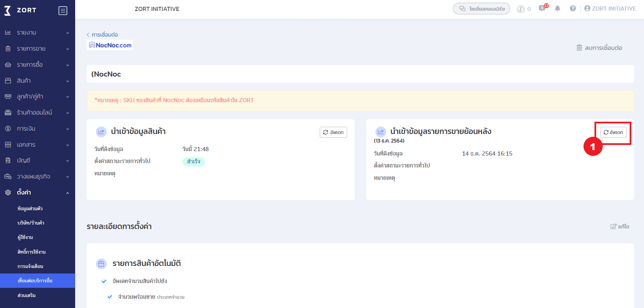Open the รายงาน reports menu icon

click(8, 32)
